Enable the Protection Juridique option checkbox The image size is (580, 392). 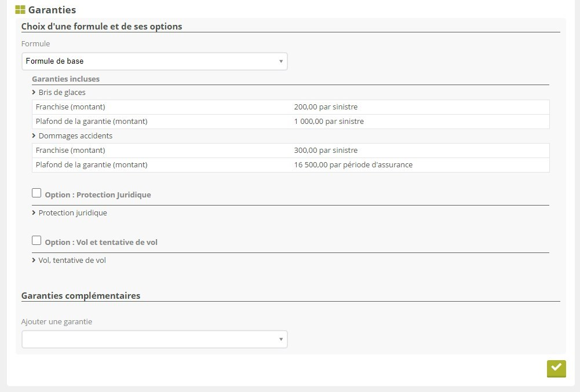(37, 193)
